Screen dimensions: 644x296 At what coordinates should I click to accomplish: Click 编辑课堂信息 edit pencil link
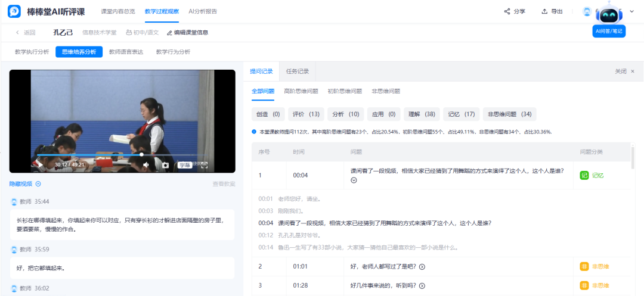click(x=187, y=32)
